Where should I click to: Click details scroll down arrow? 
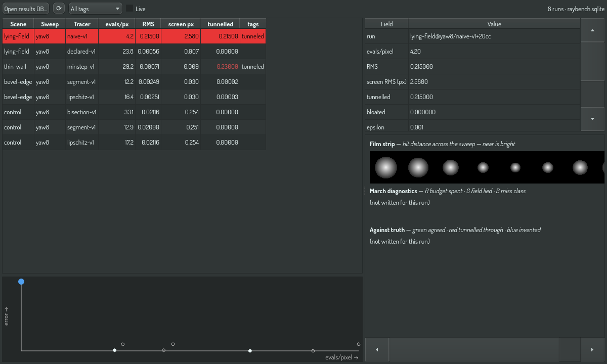[x=592, y=119]
